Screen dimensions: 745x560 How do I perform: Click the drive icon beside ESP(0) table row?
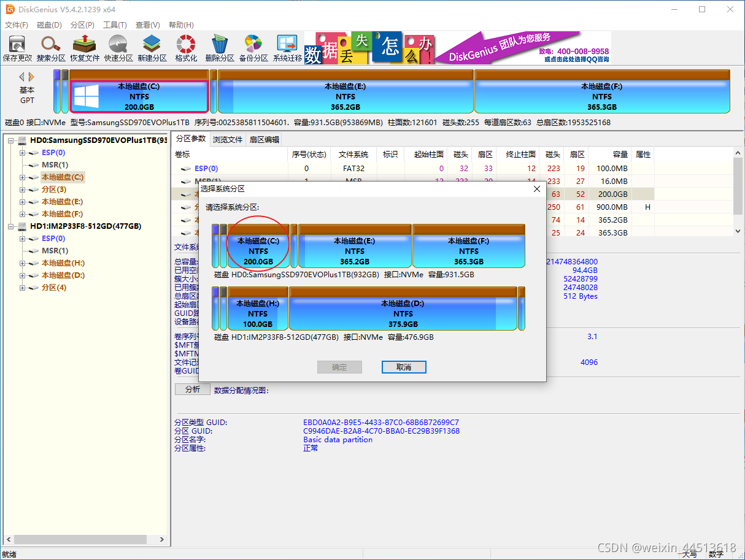186,169
